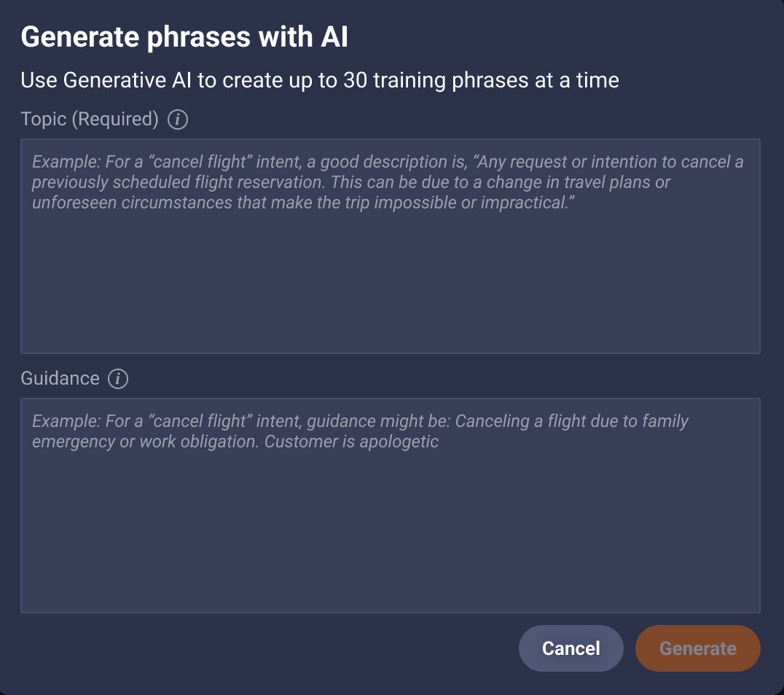
Task: Cancel the Generate phrases dialog
Action: [x=571, y=648]
